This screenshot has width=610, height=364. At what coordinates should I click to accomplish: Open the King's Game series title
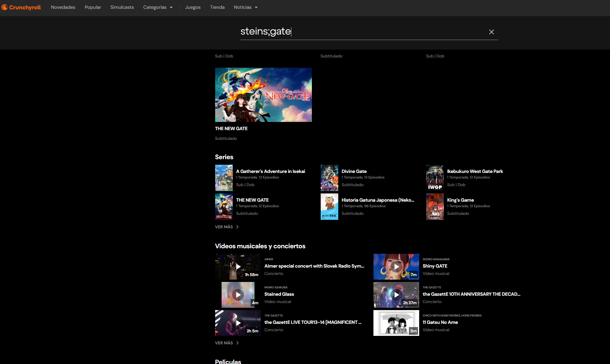[460, 200]
